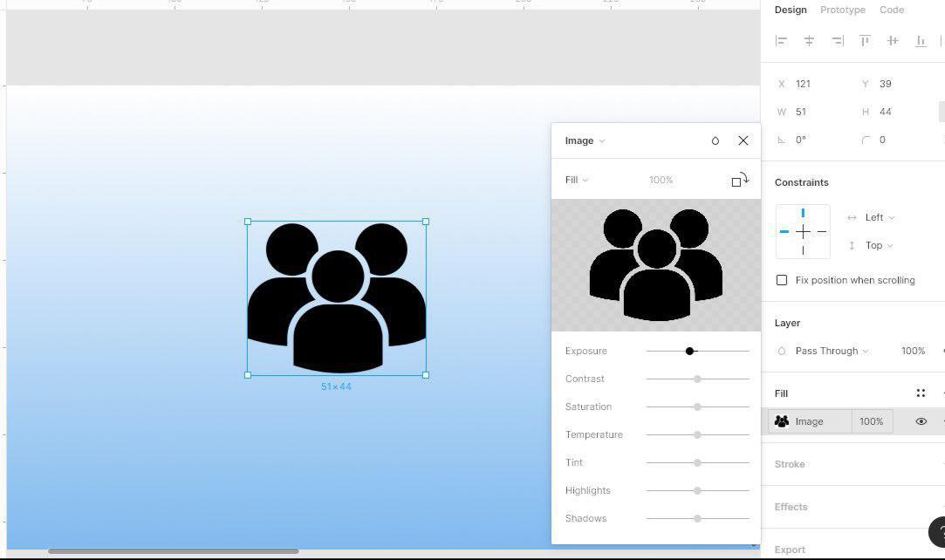The image size is (945, 560).
Task: Open the Fill scale mode dropdown
Action: (577, 180)
